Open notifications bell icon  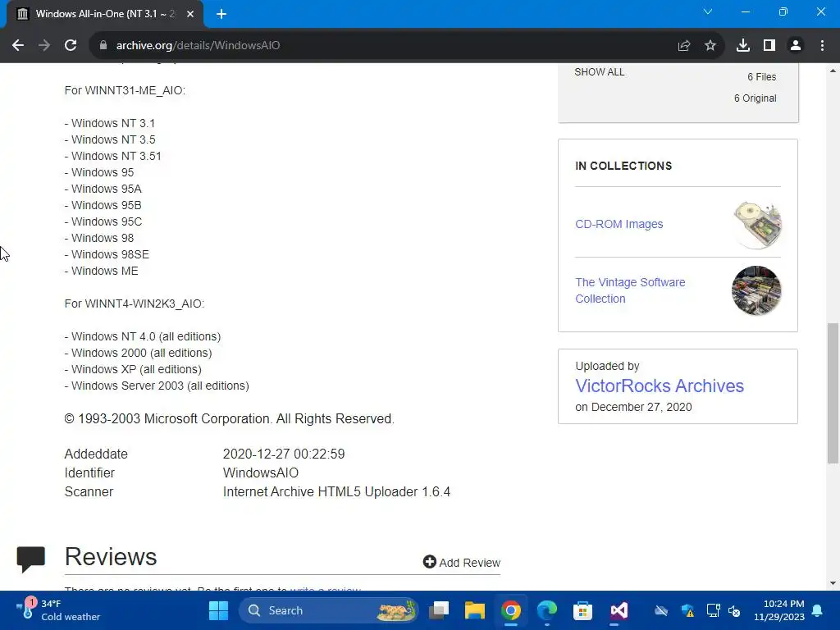tap(818, 610)
